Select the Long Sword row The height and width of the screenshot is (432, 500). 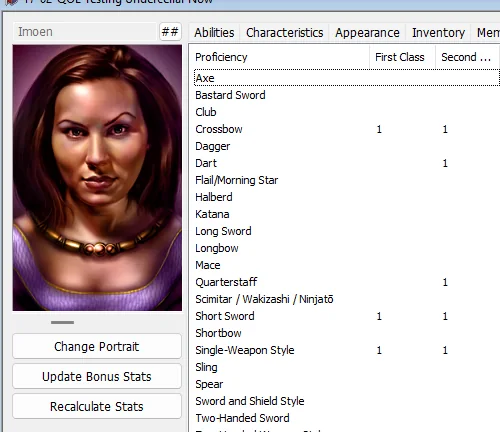[347, 231]
